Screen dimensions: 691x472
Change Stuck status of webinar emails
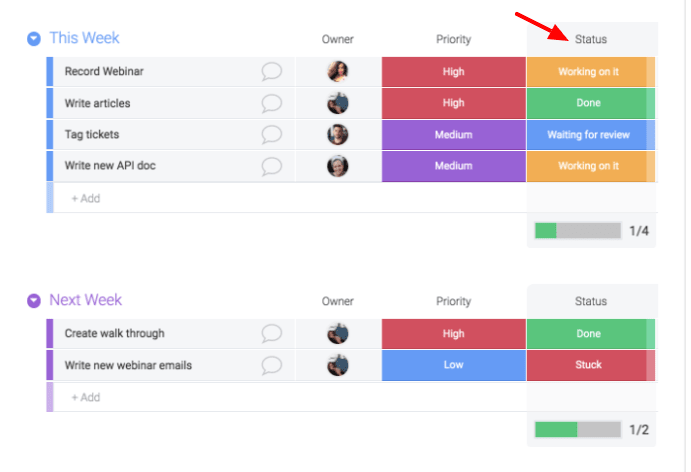[x=591, y=365]
